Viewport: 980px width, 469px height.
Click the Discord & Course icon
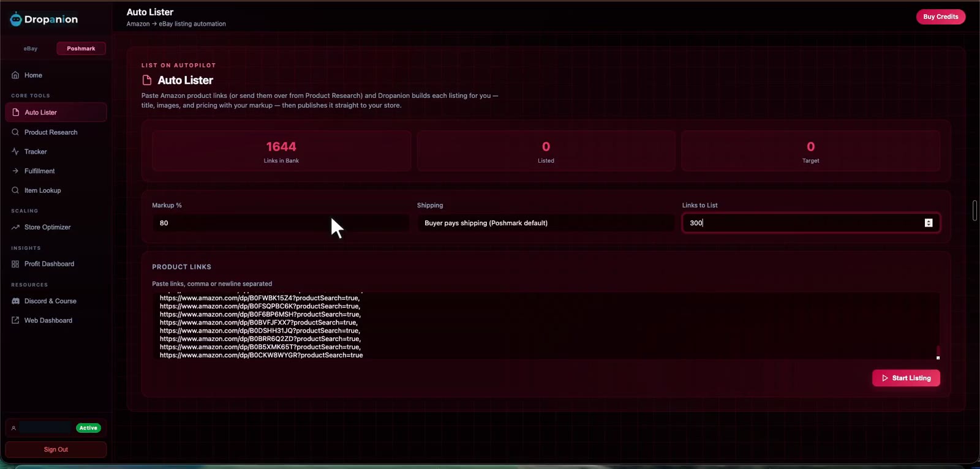click(x=15, y=301)
